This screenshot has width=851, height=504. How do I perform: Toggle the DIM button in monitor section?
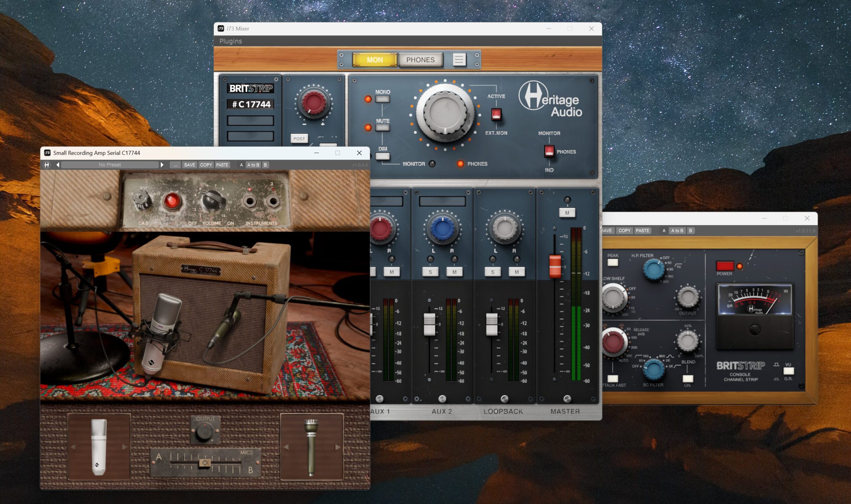382,156
